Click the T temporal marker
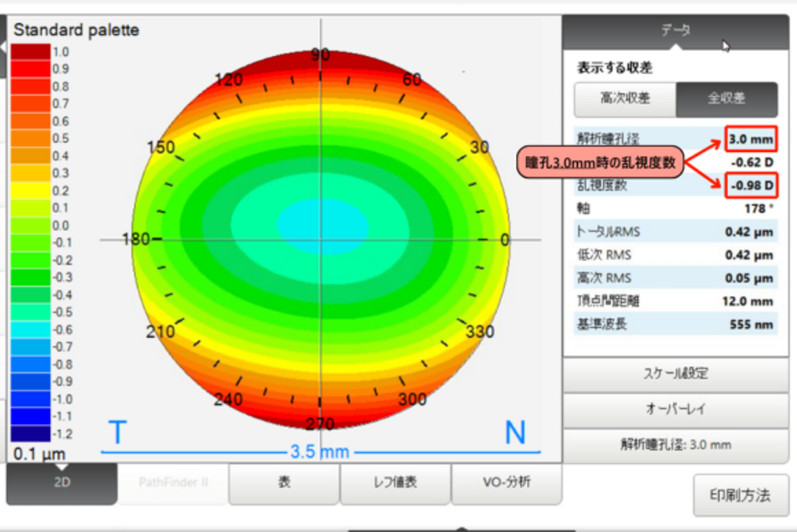This screenshot has height=532, width=797. click(117, 432)
